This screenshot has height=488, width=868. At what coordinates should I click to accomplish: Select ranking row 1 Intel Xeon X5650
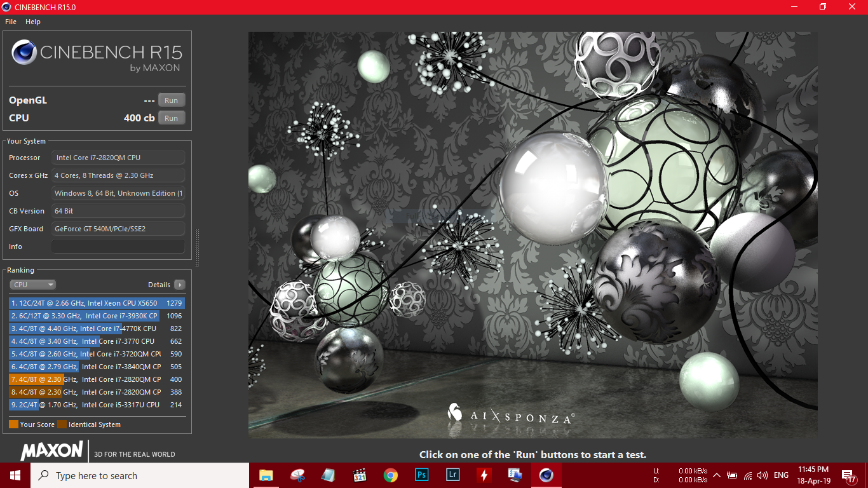coord(97,303)
